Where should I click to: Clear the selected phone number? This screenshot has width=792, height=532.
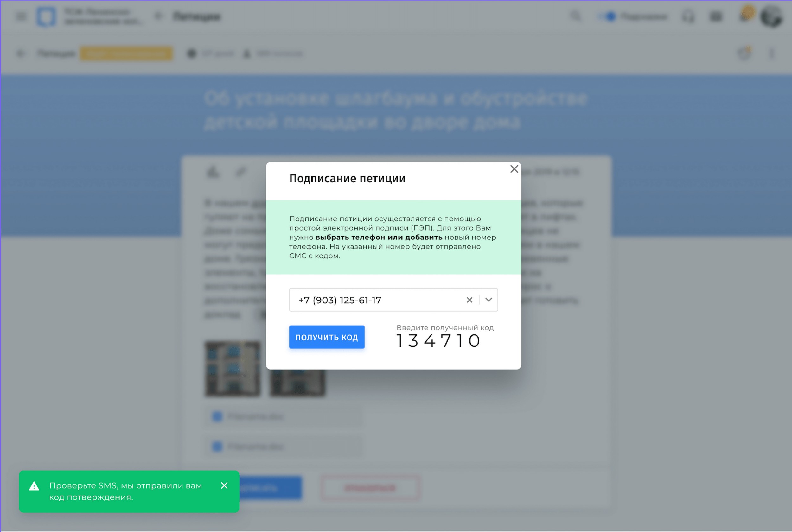469,300
